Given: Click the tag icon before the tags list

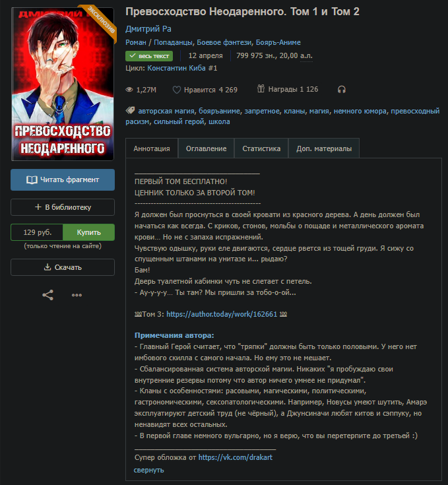Looking at the screenshot, I should pos(130,110).
